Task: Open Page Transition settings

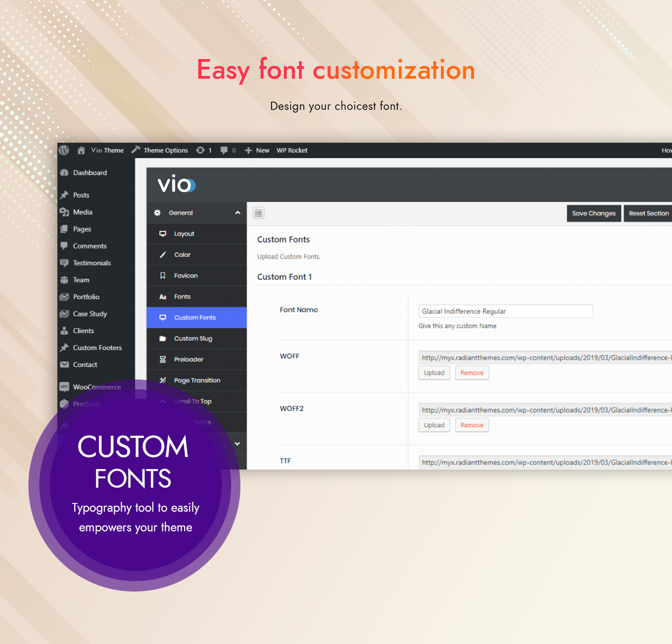Action: point(197,380)
